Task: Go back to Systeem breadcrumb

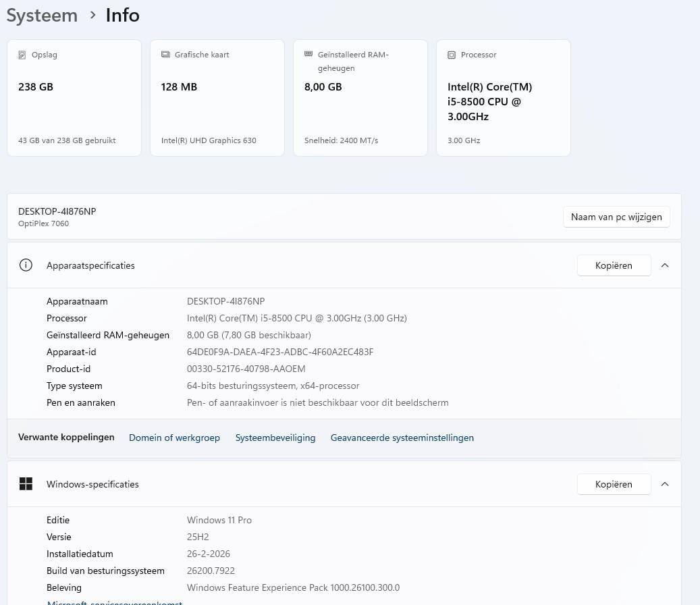Action: [x=42, y=15]
